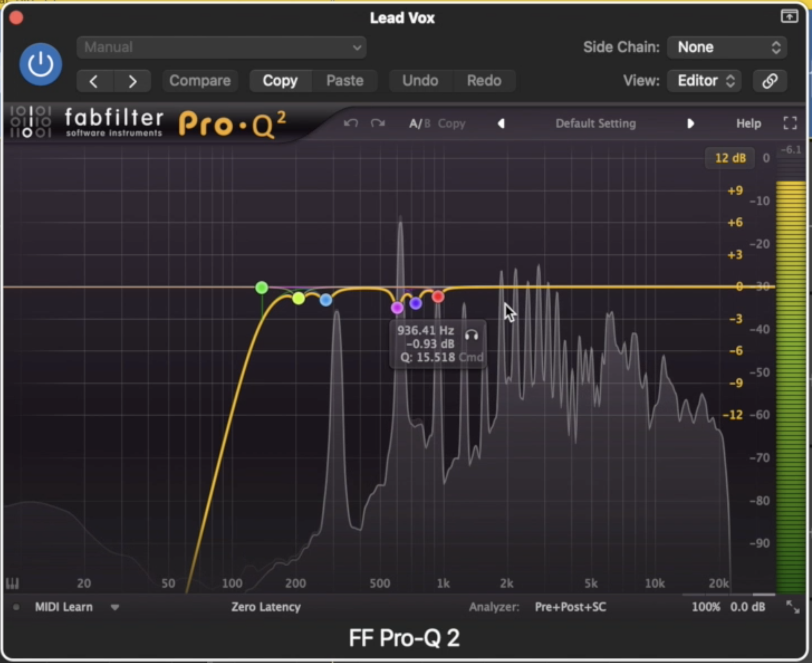812x663 pixels.
Task: Click the Redo button in the header
Action: (x=484, y=81)
